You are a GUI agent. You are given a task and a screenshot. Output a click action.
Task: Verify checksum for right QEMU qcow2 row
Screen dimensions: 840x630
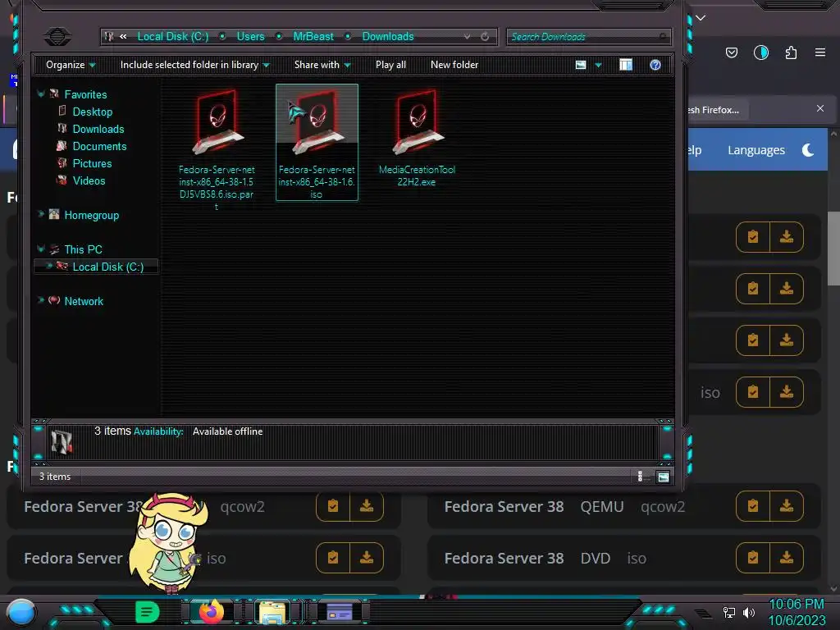(753, 506)
